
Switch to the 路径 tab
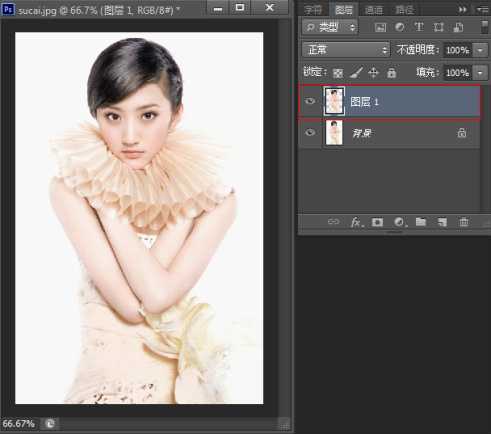click(404, 10)
